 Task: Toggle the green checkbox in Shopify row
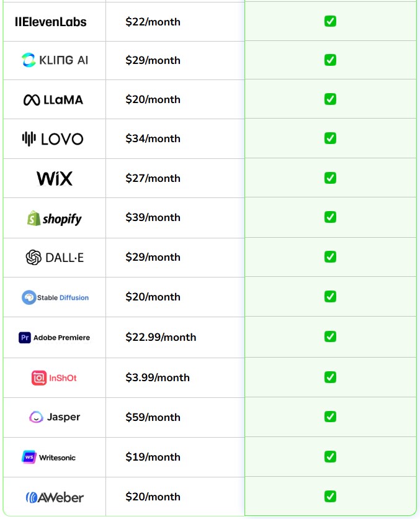coord(330,217)
